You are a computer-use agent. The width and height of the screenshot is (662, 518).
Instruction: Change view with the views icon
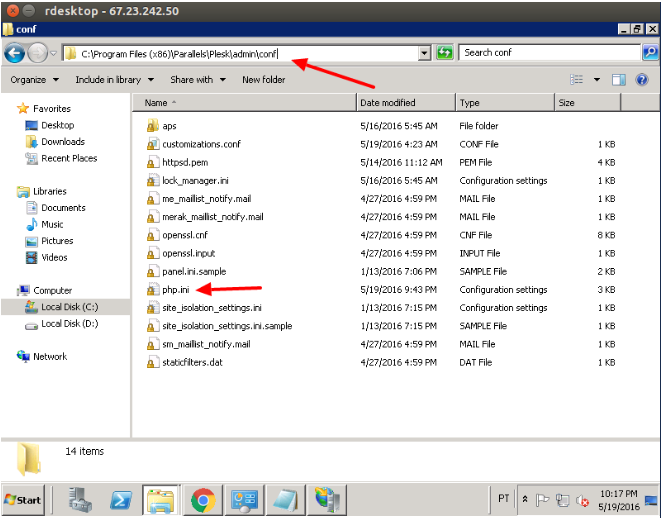click(577, 79)
